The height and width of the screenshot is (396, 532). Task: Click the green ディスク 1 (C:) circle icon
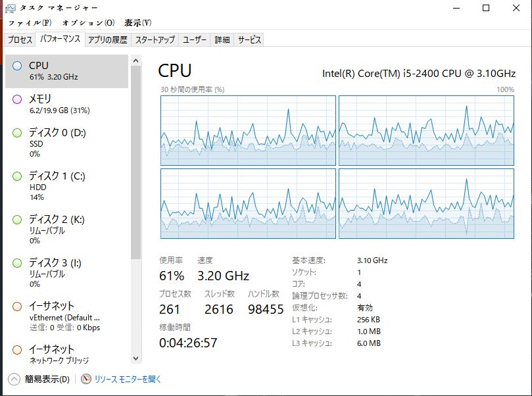click(17, 176)
